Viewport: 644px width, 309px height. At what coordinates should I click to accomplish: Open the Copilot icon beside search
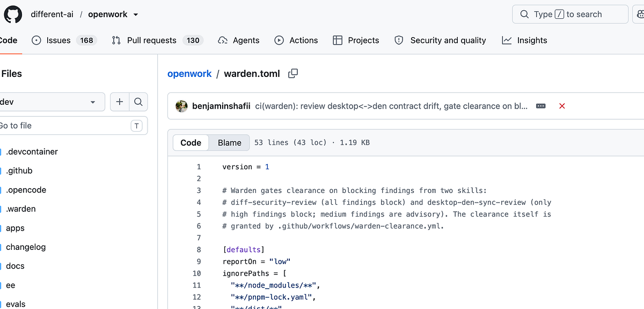click(640, 15)
